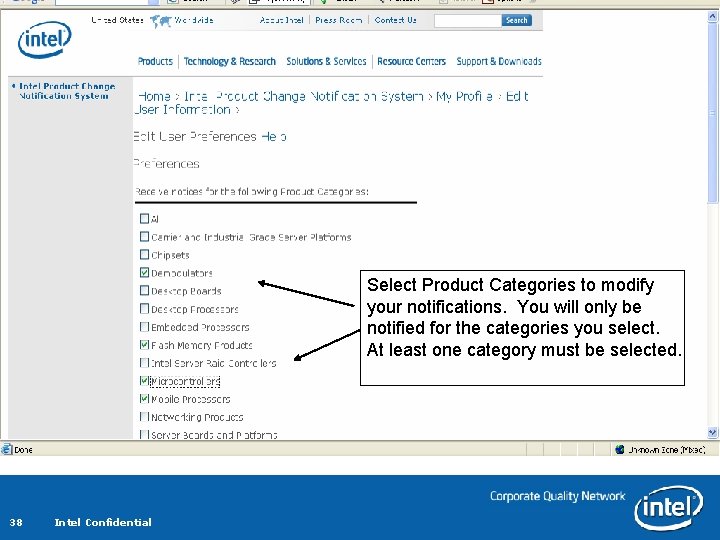Screen dimensions: 720x540
Task: Open Technology & Research menu
Action: pyautogui.click(x=230, y=61)
